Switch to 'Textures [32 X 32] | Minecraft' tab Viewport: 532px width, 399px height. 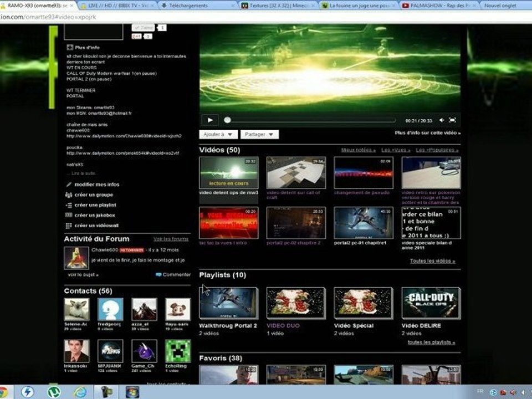click(278, 6)
